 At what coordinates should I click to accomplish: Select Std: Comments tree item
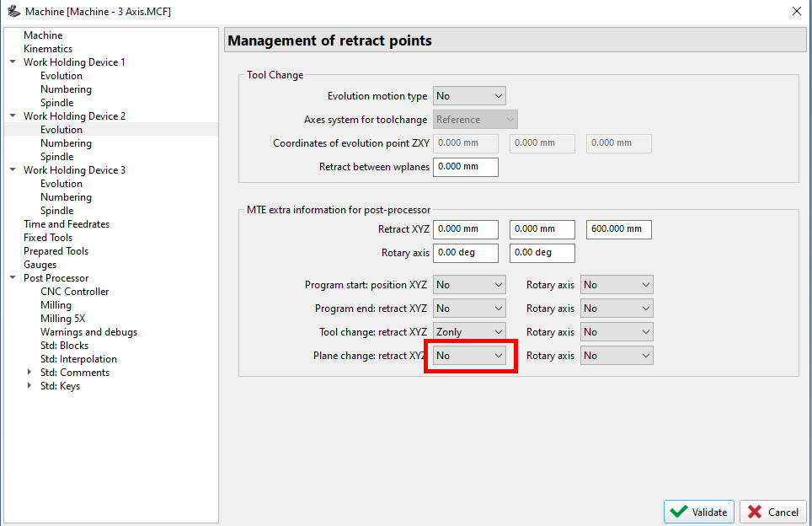(75, 372)
